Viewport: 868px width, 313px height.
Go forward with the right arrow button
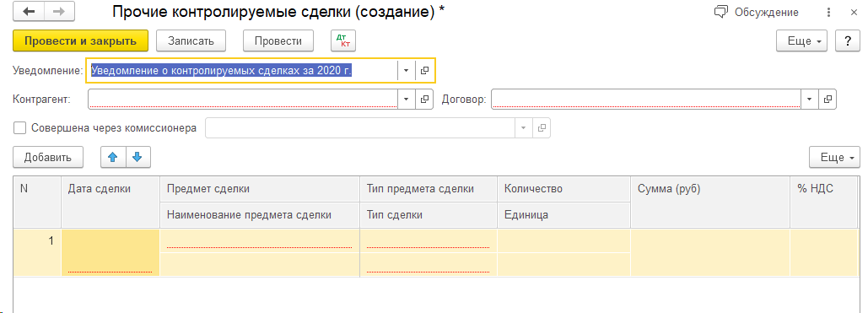(x=59, y=12)
